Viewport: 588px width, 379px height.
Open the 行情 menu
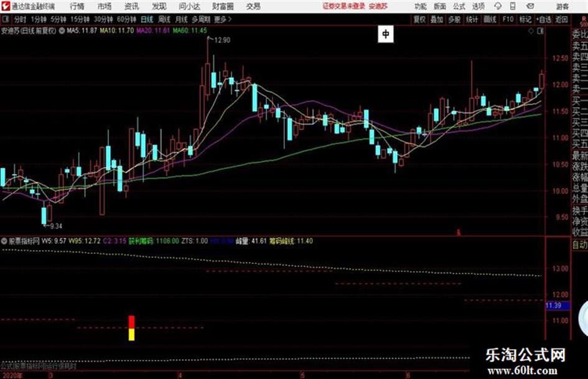click(x=77, y=6)
